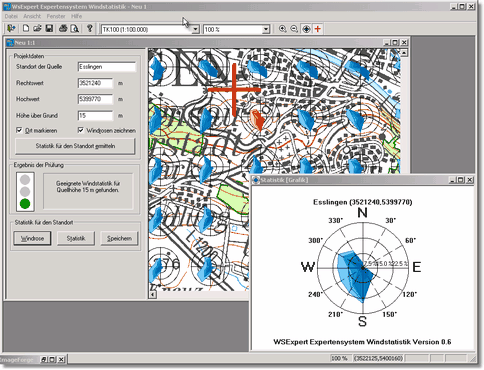Click the Statistik button
The width and height of the screenshot is (484, 370).
(76, 238)
